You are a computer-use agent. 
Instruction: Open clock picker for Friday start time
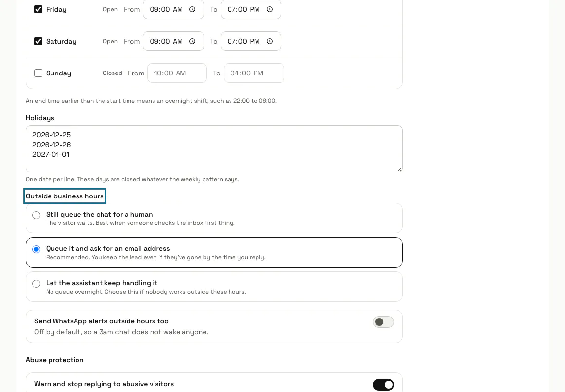192,9
